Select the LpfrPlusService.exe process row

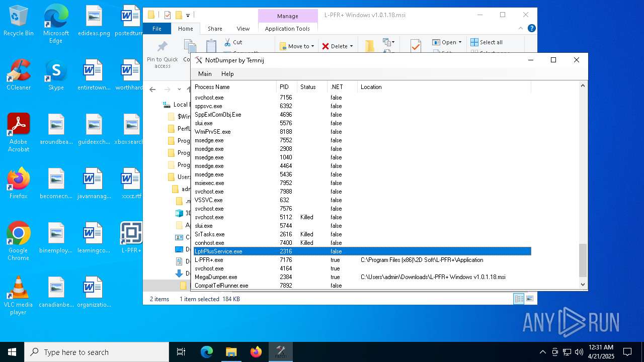point(362,251)
